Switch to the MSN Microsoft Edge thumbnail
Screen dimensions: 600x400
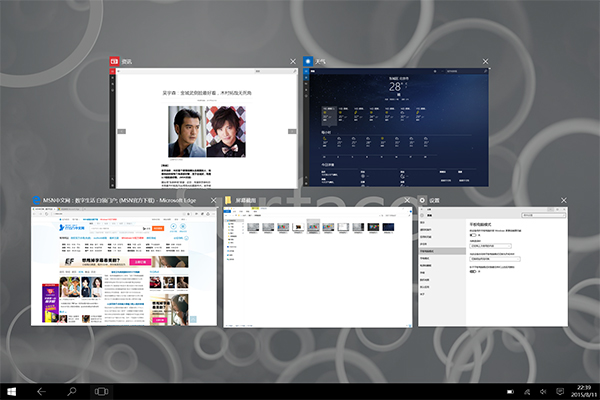pos(124,266)
